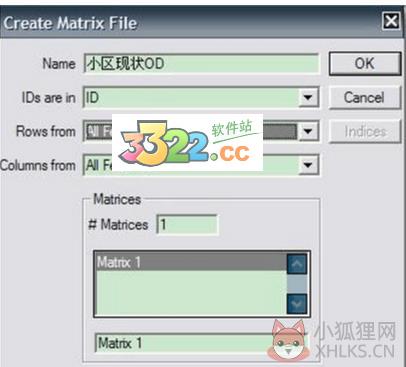Confirm with the OK button

[x=365, y=63]
